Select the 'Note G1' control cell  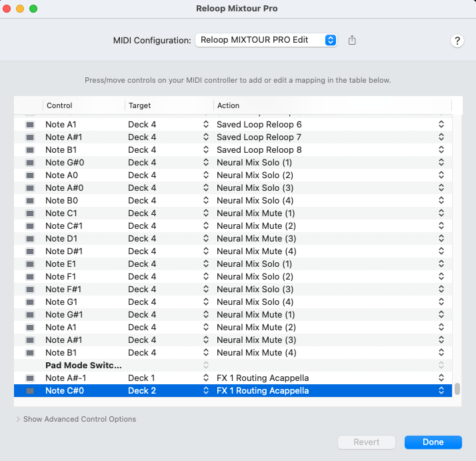(61, 302)
